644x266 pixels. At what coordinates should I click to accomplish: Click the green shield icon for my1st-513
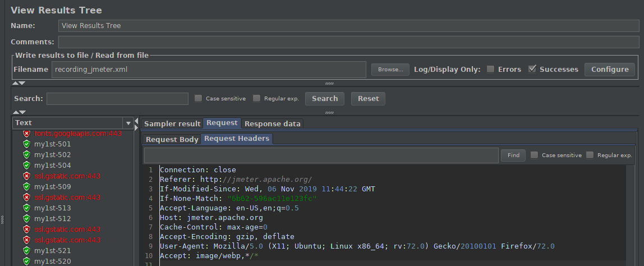coord(27,208)
